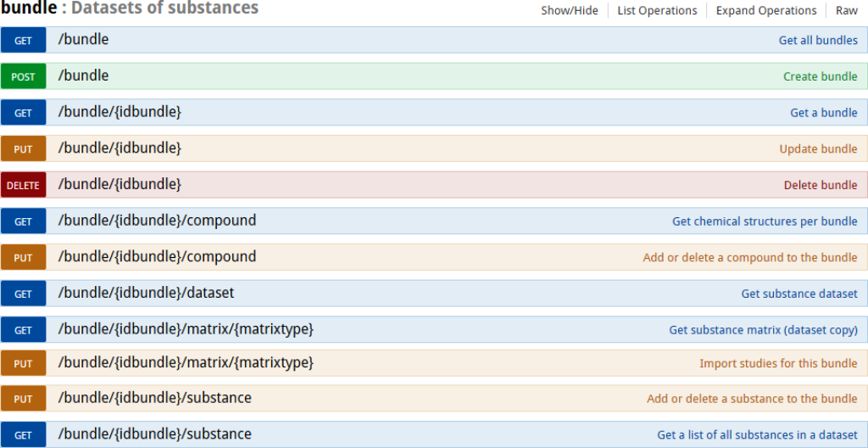Click the POST badge for /bundle
This screenshot has height=448, width=868.
pyautogui.click(x=23, y=76)
